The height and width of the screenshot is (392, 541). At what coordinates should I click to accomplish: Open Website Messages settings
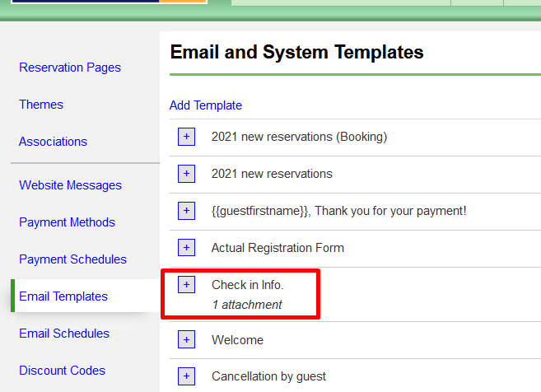point(70,185)
